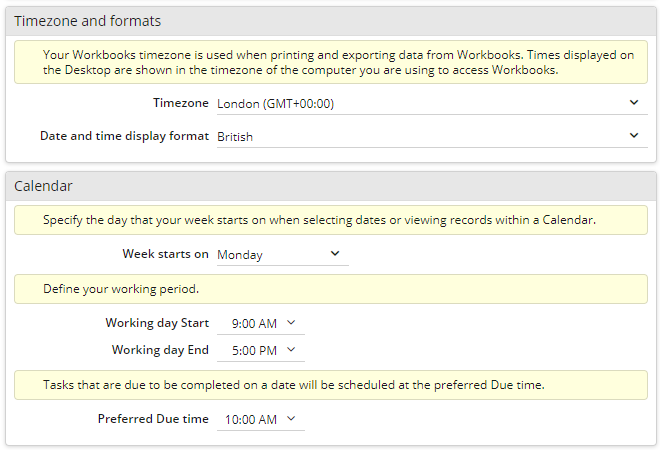The width and height of the screenshot is (660, 451).
Task: Expand Working day End chevron
Action: 291,350
